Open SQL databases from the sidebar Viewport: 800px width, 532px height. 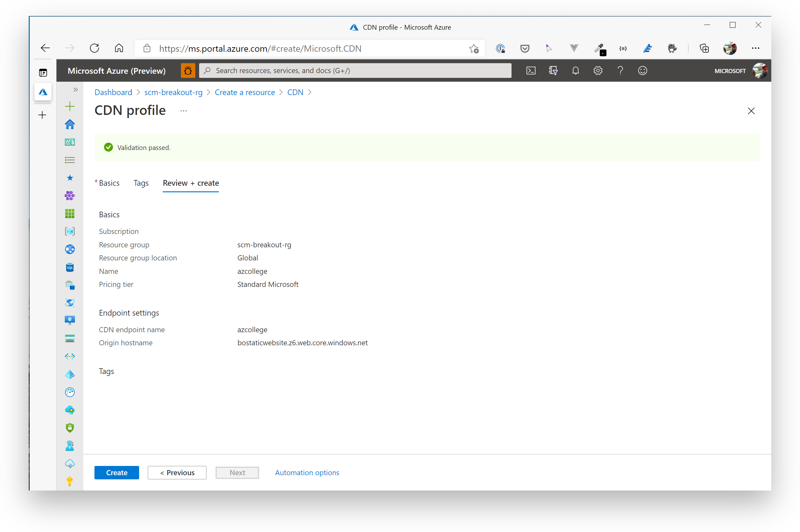(70, 267)
